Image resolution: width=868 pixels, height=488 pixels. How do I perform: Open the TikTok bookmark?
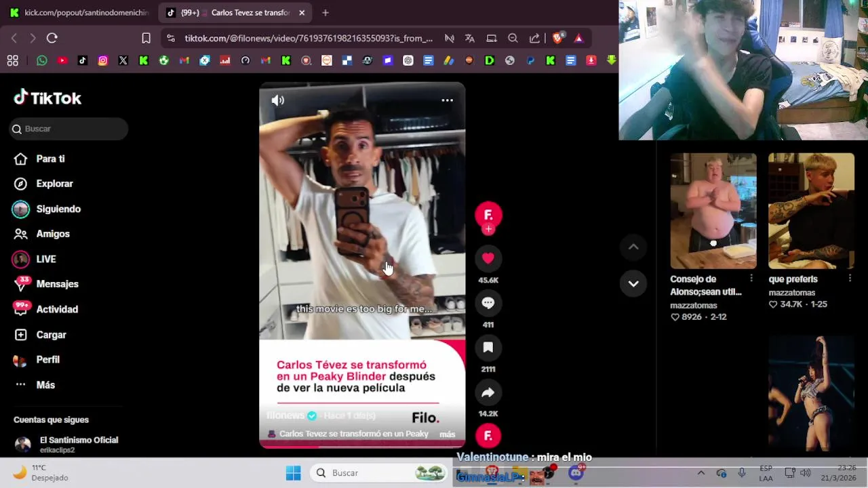pyautogui.click(x=83, y=60)
